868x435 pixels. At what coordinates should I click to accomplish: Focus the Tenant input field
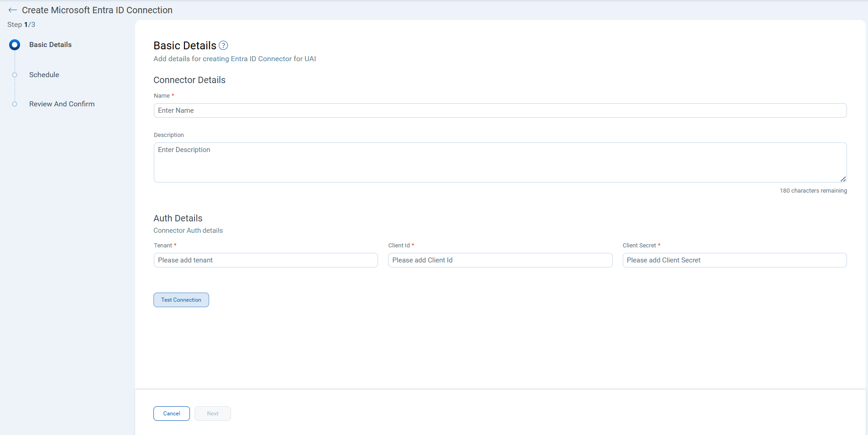[x=266, y=260]
